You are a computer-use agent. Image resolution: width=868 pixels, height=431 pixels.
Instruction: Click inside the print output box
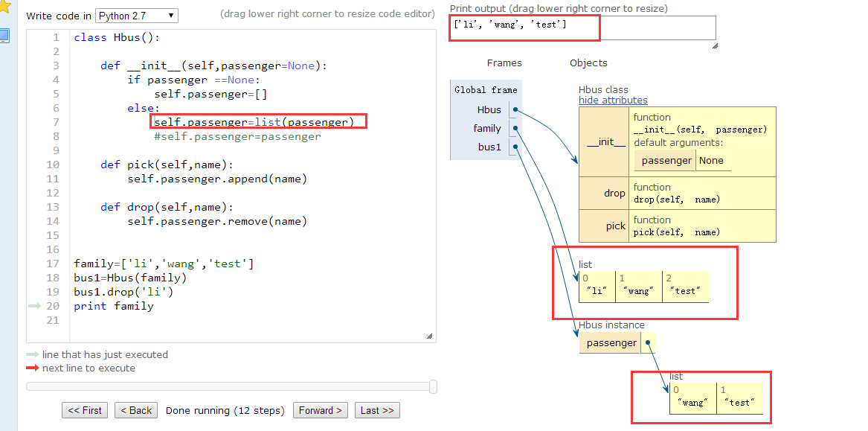tap(582, 28)
